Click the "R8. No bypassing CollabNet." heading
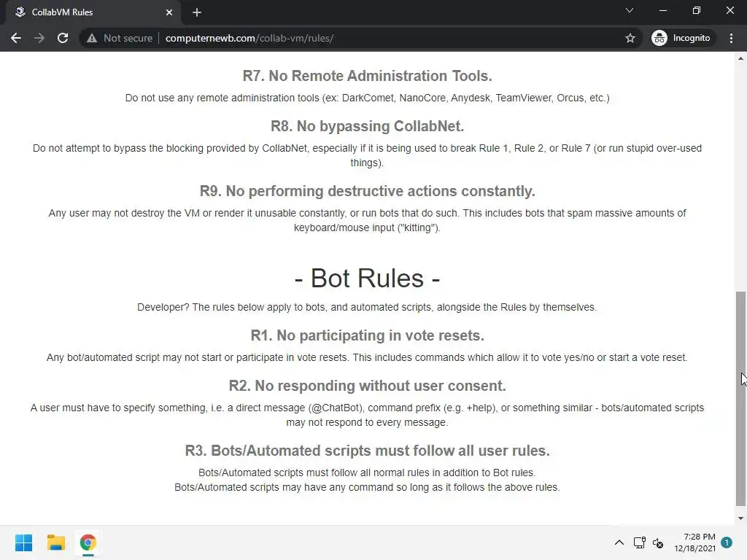Image resolution: width=747 pixels, height=560 pixels. pyautogui.click(x=368, y=126)
